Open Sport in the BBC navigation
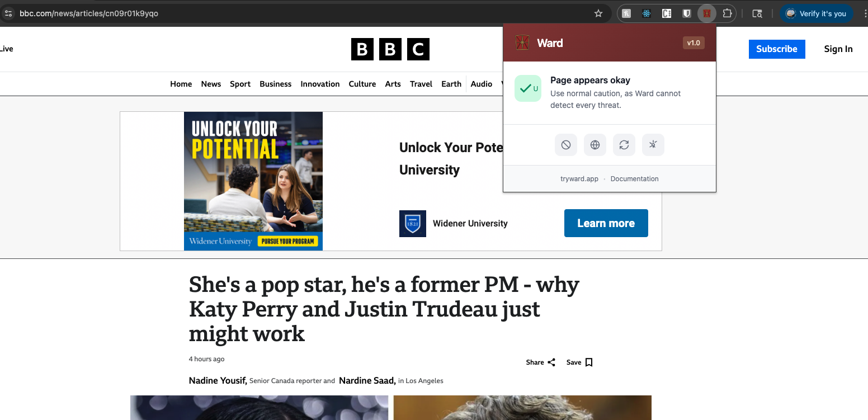The height and width of the screenshot is (420, 868). pyautogui.click(x=240, y=84)
